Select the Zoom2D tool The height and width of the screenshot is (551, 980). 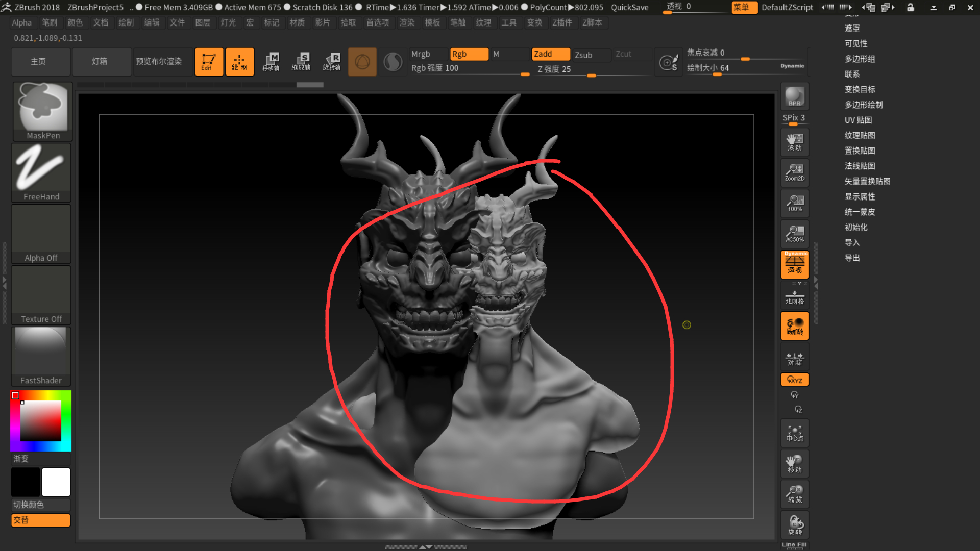(794, 172)
